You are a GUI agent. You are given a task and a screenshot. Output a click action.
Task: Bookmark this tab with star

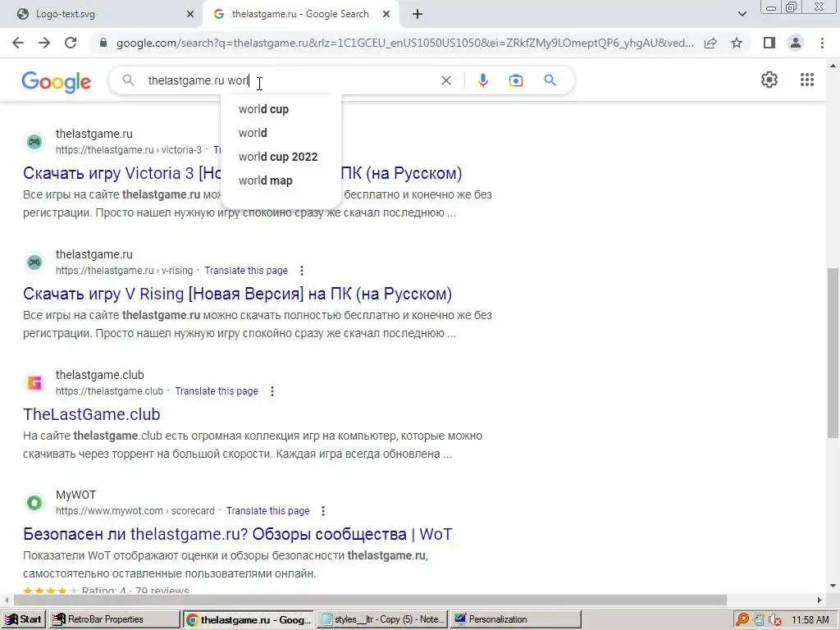737,43
